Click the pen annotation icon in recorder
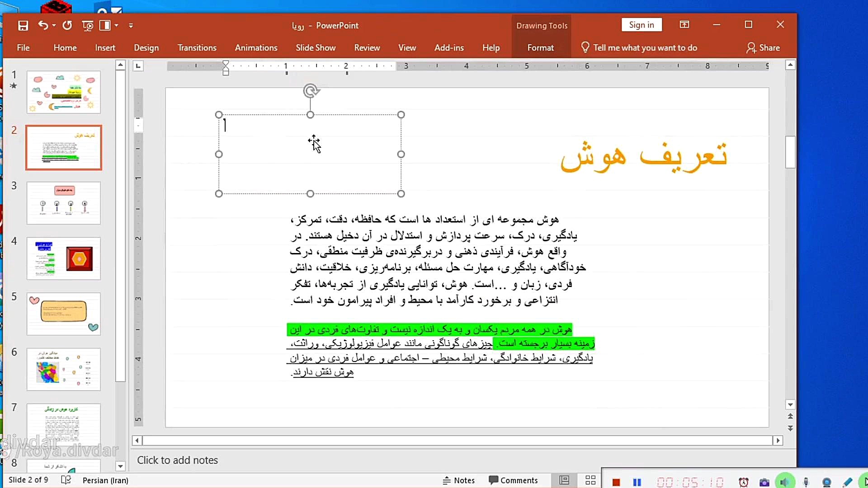Viewport: 868px width, 488px height. click(848, 482)
